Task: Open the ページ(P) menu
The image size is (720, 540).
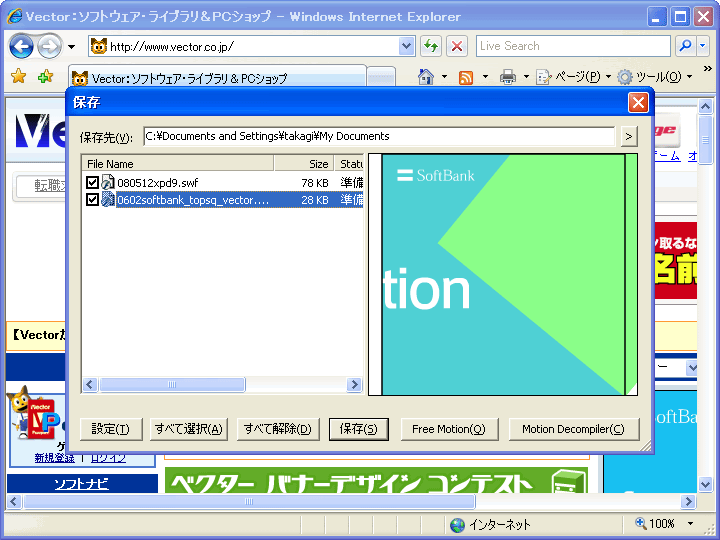Action: (x=574, y=77)
